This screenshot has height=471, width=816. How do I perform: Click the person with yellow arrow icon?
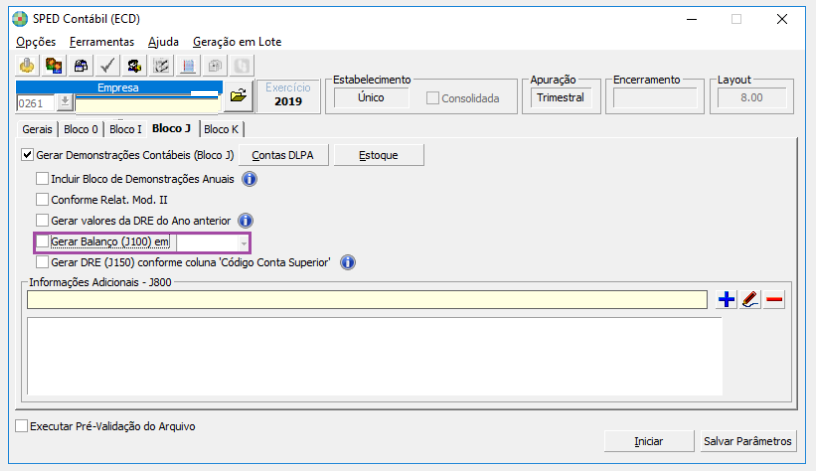pyautogui.click(x=134, y=66)
